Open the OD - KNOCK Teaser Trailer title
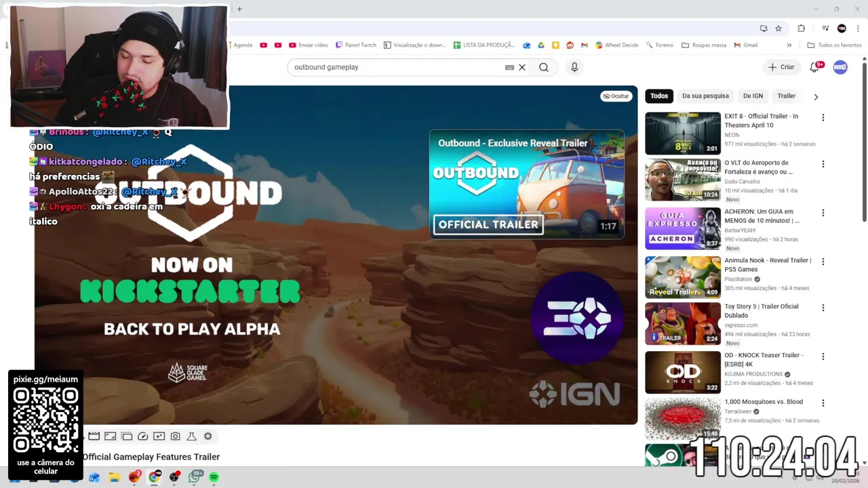Viewport: 868px width, 488px height. [x=764, y=360]
